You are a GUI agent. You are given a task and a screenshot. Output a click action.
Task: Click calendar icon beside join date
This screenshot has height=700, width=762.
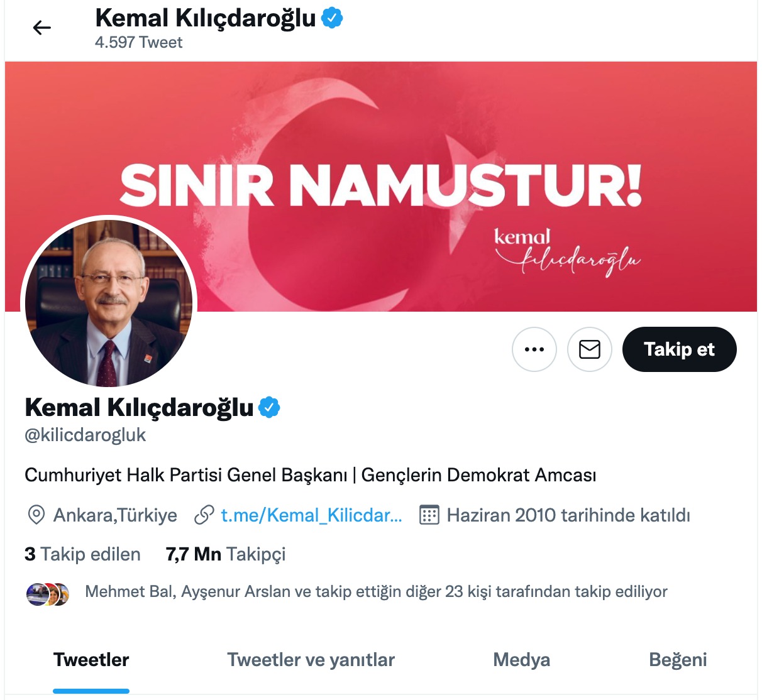click(429, 515)
